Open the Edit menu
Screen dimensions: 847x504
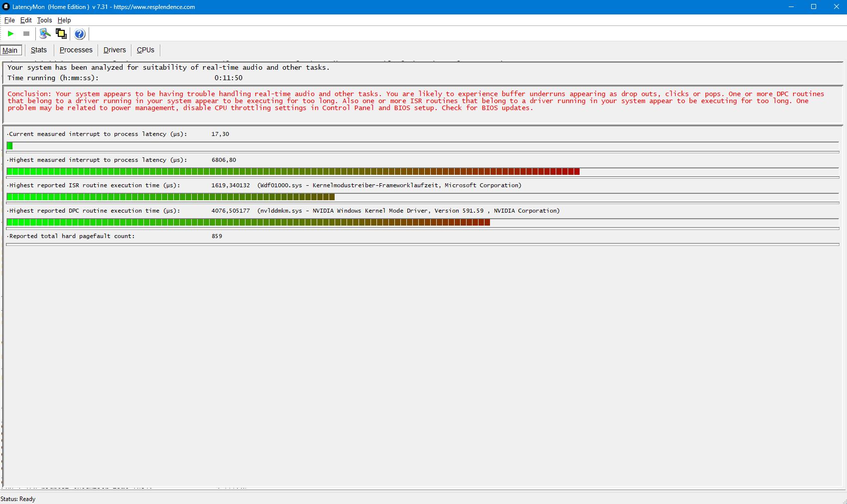(x=25, y=20)
